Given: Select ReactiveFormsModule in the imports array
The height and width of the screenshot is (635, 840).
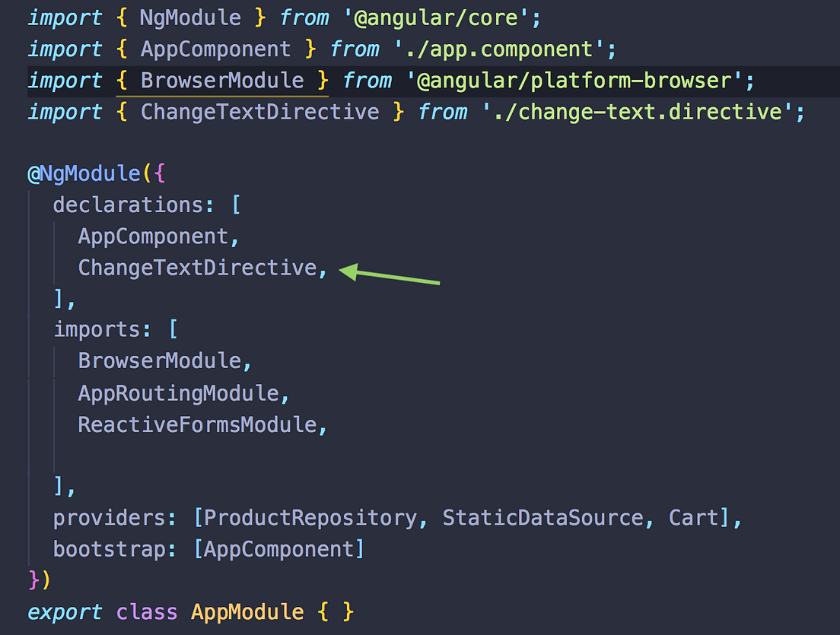Looking at the screenshot, I should tap(198, 424).
